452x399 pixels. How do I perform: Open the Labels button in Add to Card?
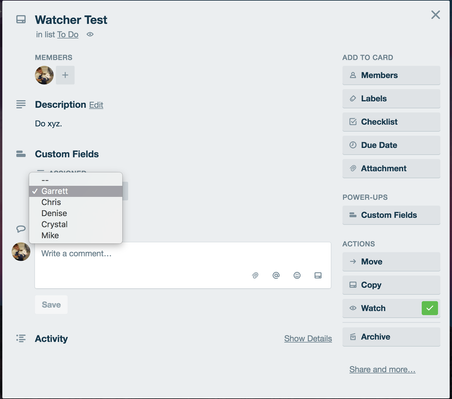tap(391, 99)
